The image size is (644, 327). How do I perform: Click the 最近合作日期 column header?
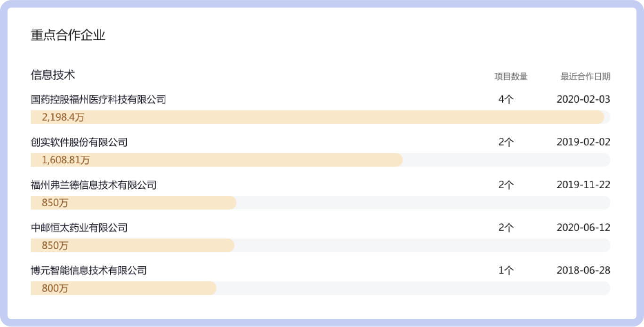(585, 77)
